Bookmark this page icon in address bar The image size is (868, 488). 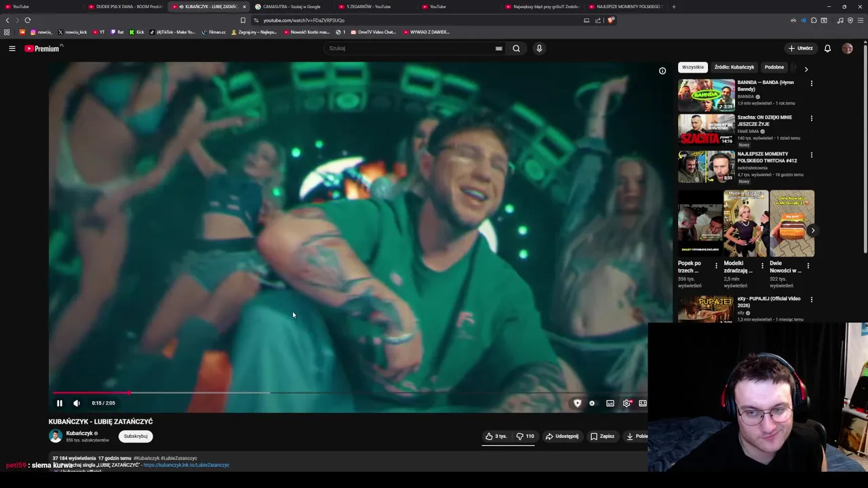point(243,20)
